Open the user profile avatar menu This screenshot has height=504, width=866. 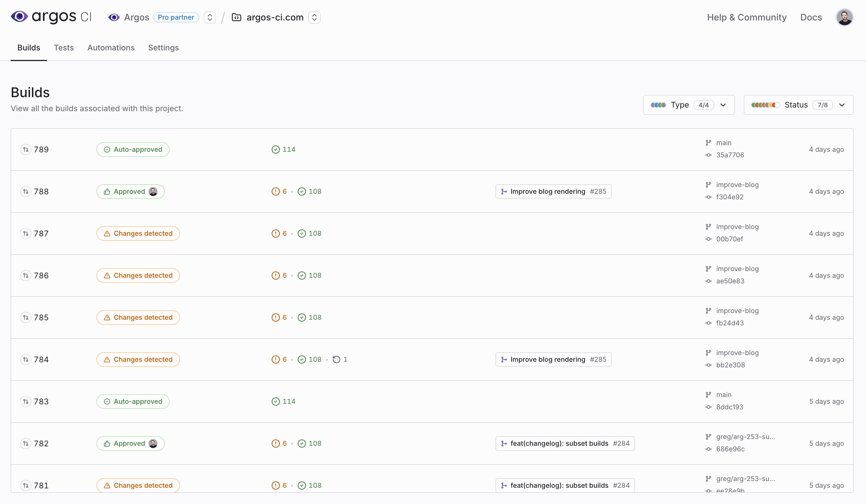pos(844,18)
